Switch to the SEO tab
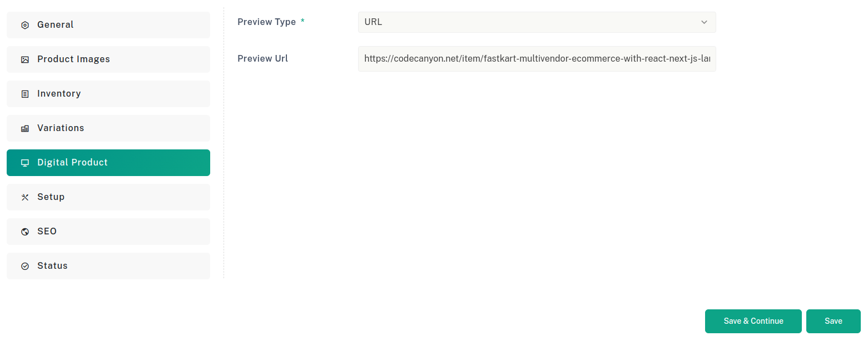This screenshot has height=341, width=868. click(108, 232)
